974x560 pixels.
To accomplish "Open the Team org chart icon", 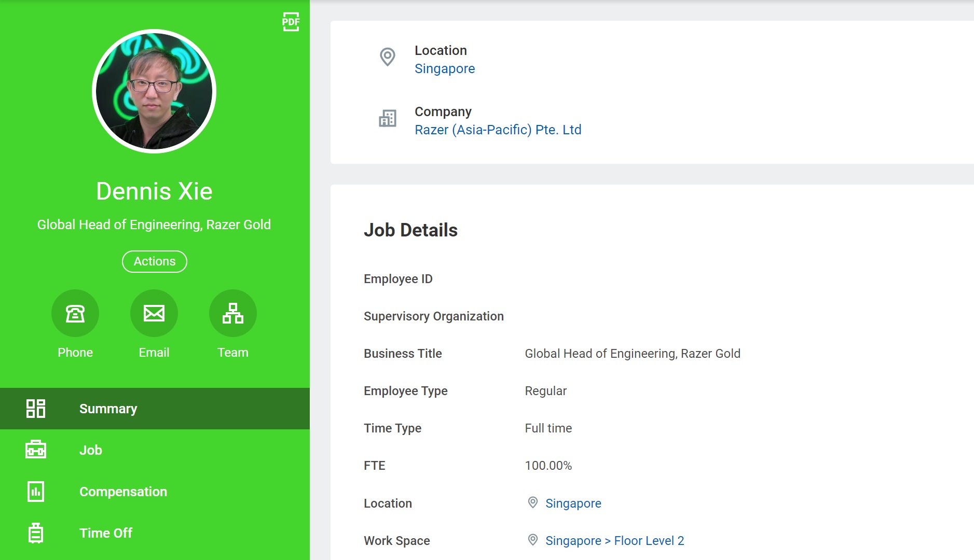I will point(233,313).
